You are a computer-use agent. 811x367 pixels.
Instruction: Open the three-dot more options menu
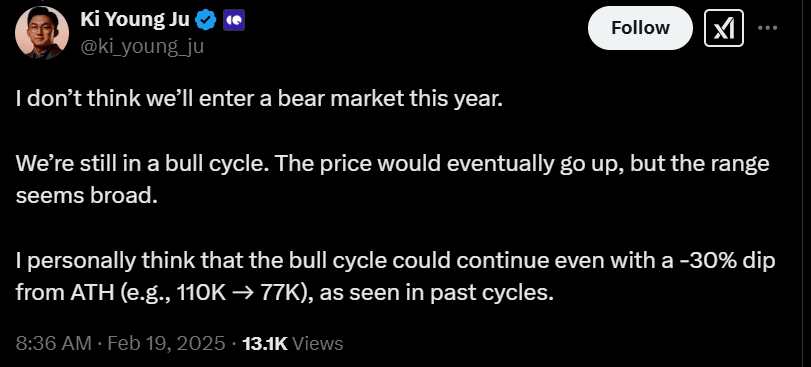[x=768, y=28]
